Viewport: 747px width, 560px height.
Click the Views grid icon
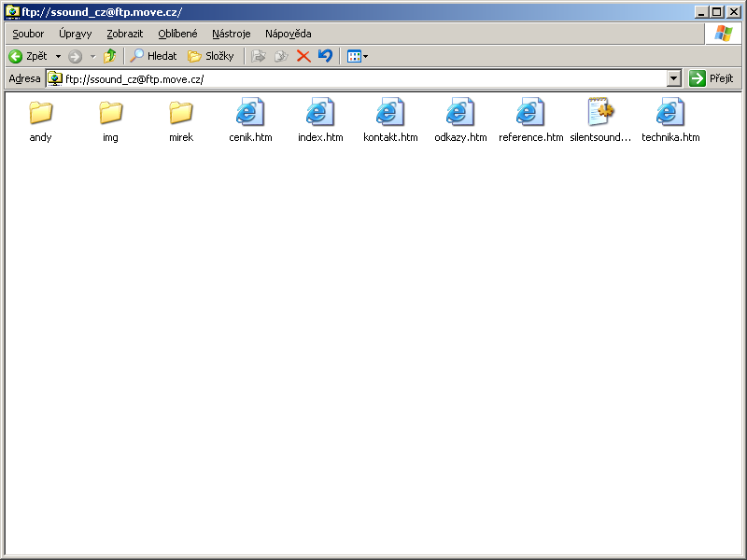[354, 56]
